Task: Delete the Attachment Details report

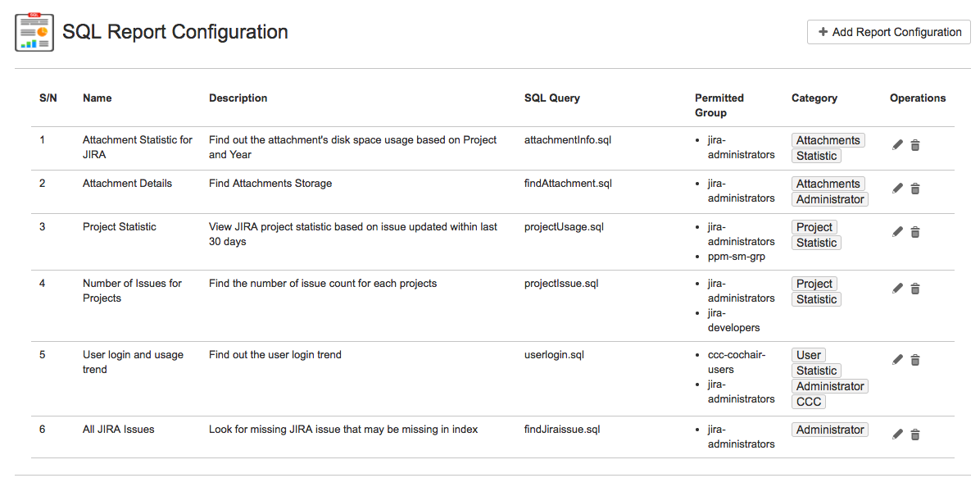Action: [915, 189]
